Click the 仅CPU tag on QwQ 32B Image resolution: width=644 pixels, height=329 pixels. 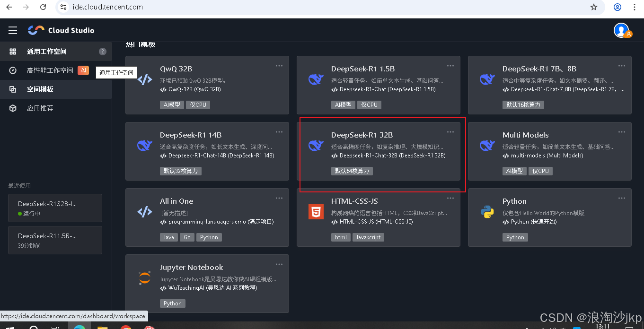[198, 105]
